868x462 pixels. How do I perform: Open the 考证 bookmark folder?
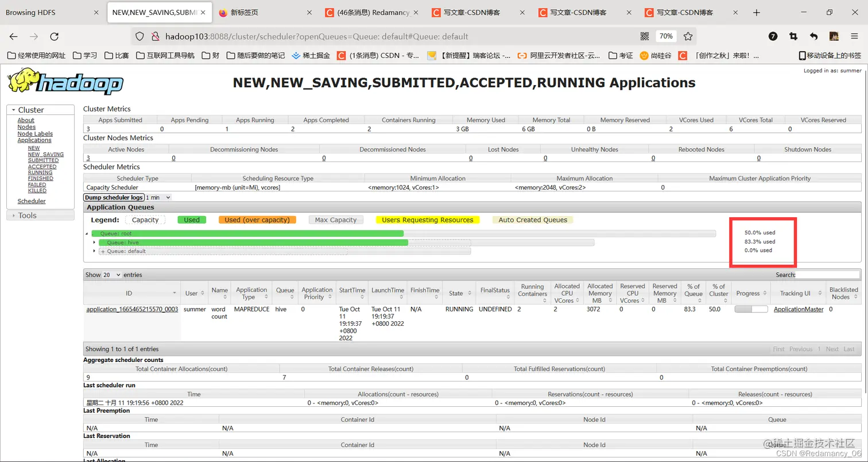coord(621,56)
